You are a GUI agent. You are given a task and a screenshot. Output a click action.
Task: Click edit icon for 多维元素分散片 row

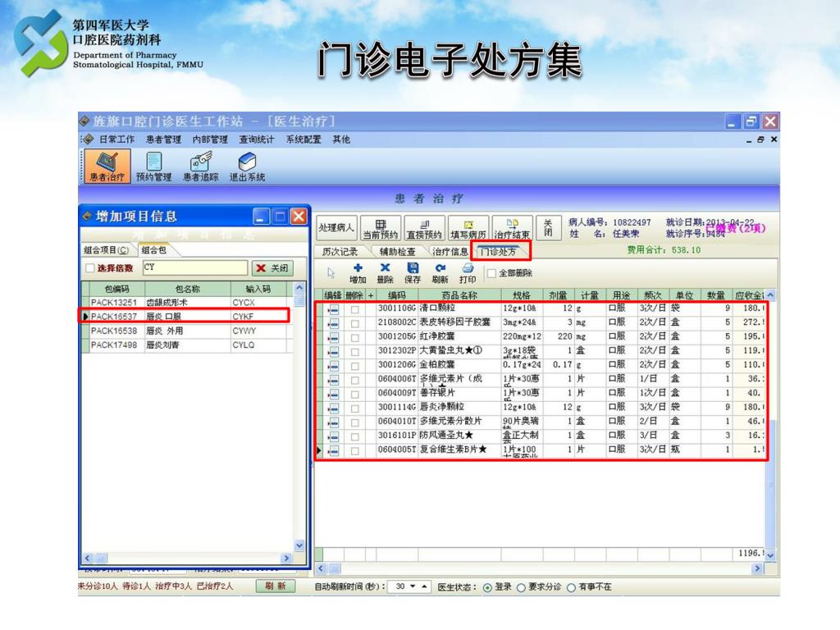click(334, 422)
